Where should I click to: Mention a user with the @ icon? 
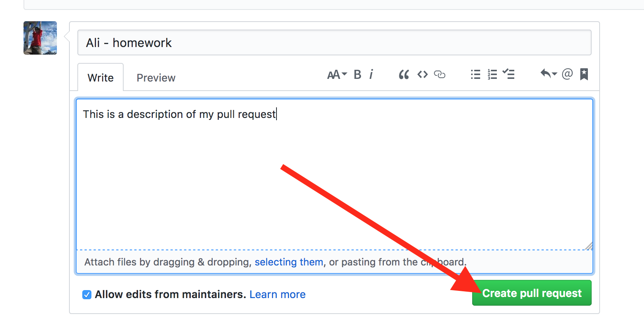click(567, 74)
